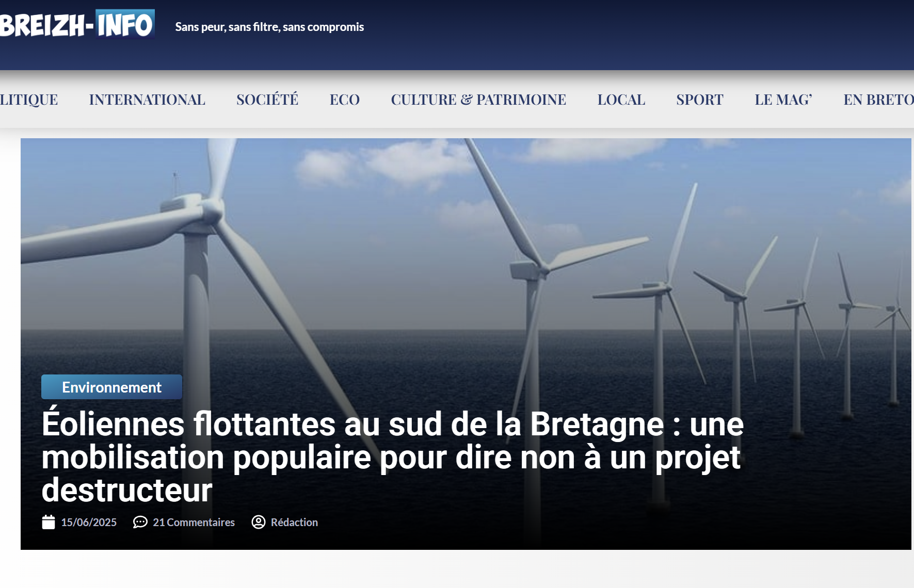Open the Politique menu section
Image resolution: width=914 pixels, height=588 pixels.
click(x=29, y=100)
